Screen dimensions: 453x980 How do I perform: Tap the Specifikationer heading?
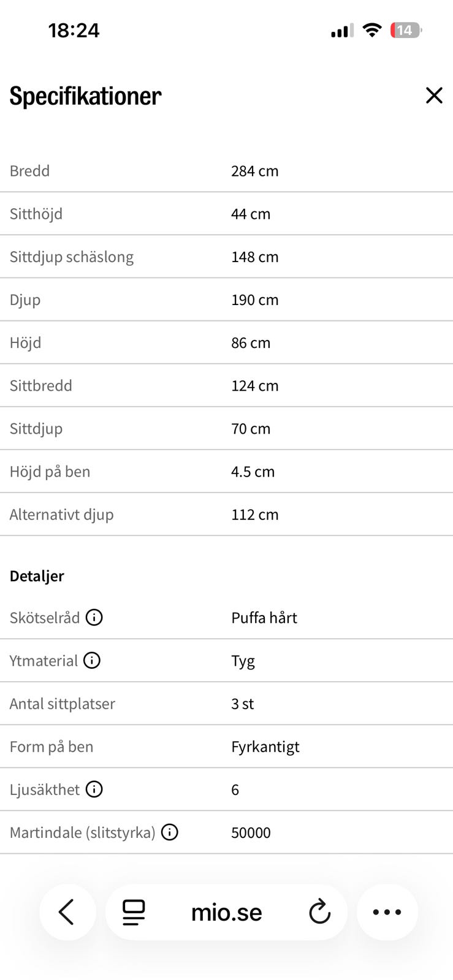click(85, 96)
